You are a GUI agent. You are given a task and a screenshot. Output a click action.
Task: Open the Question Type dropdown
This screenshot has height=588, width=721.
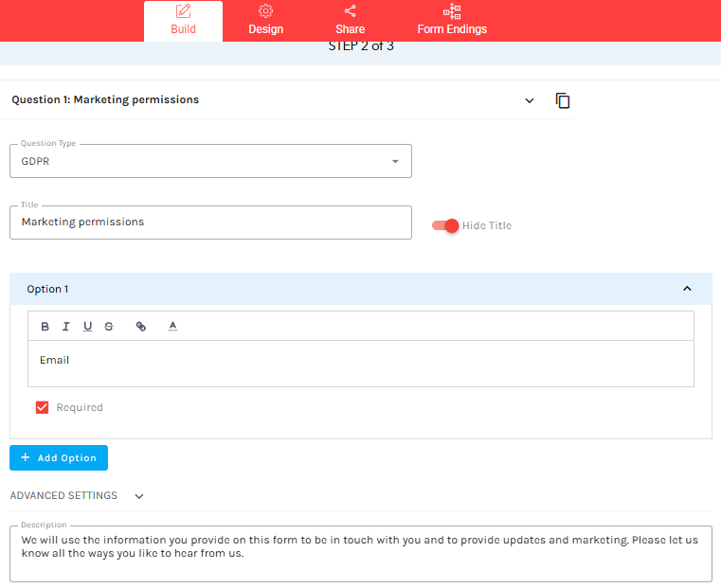(x=210, y=161)
